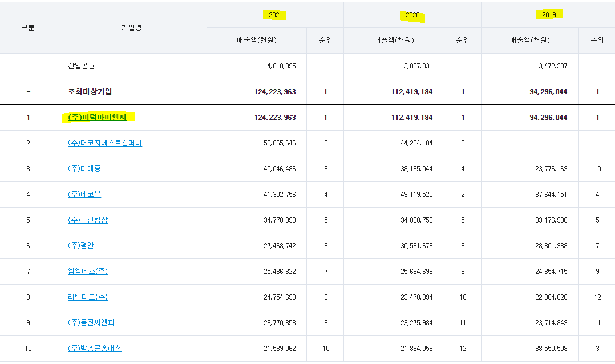Click the 매출액(천원) header under 2019
Screen dimensions: 615x364
[530, 41]
